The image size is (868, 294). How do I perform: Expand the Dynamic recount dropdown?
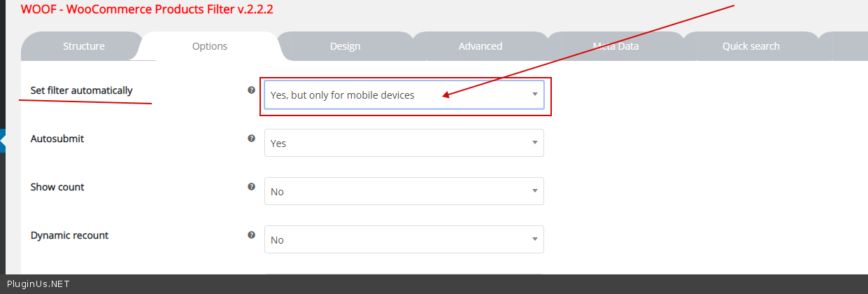tap(404, 239)
